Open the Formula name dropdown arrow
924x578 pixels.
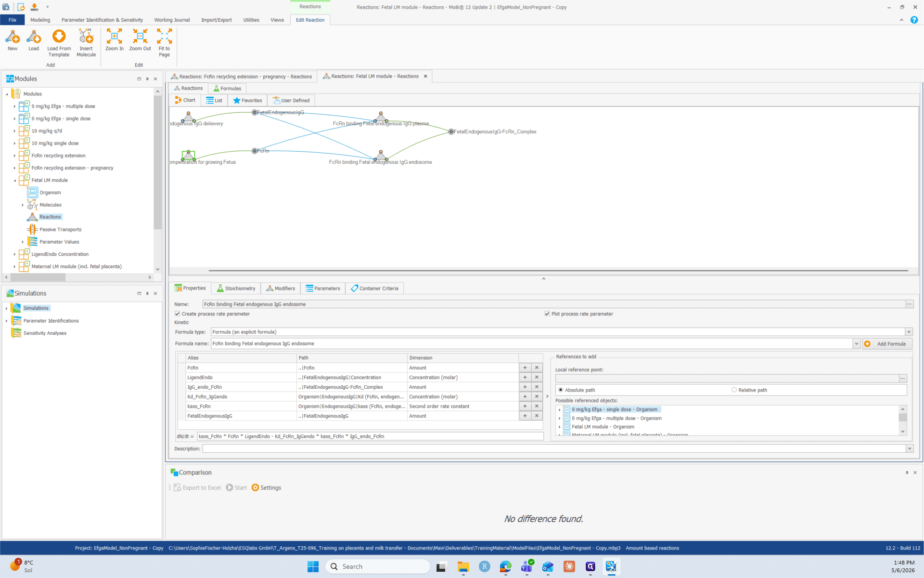856,343
